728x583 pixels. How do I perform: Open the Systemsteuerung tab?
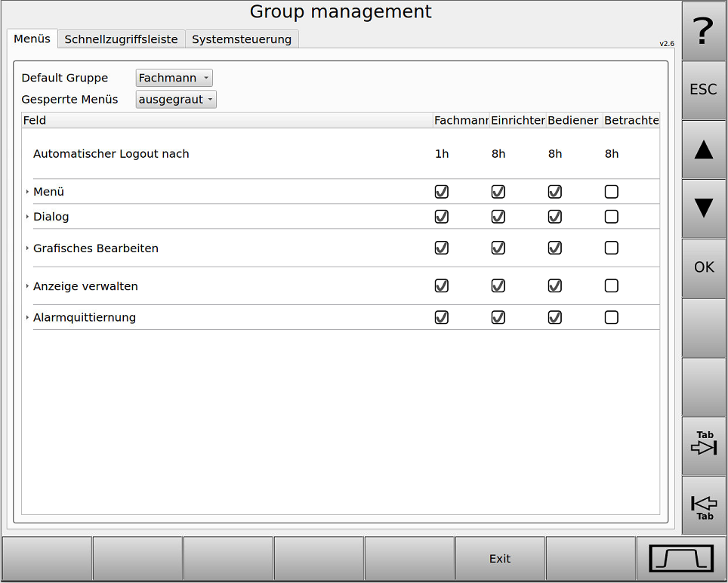(242, 39)
